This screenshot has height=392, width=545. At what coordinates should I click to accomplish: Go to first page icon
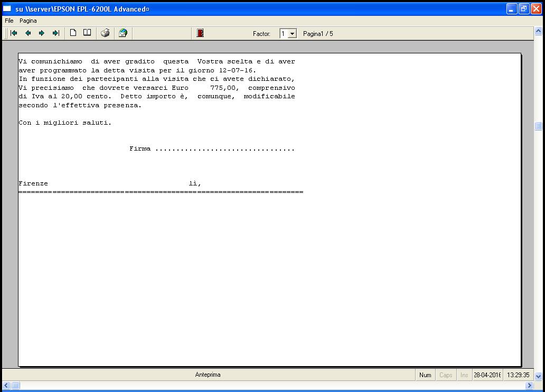click(14, 33)
